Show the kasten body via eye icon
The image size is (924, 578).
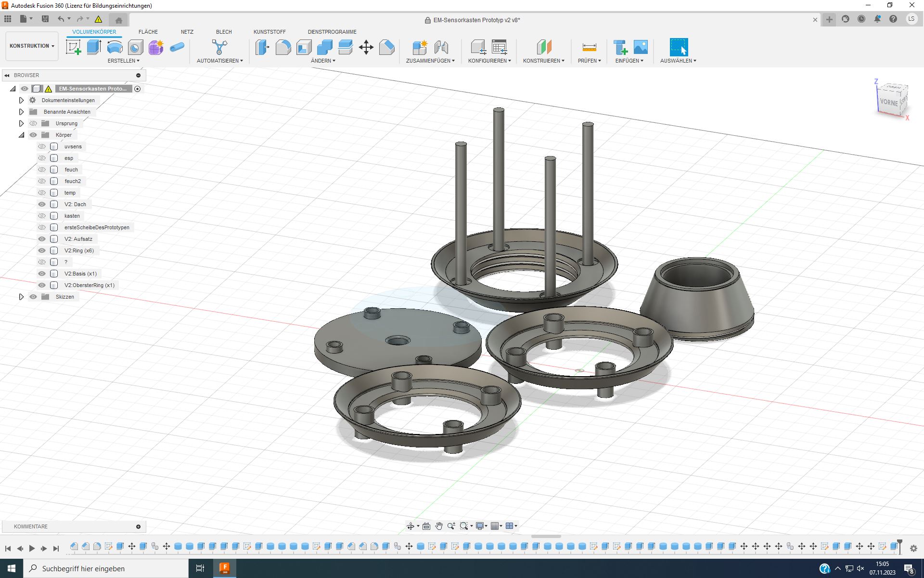tap(42, 216)
